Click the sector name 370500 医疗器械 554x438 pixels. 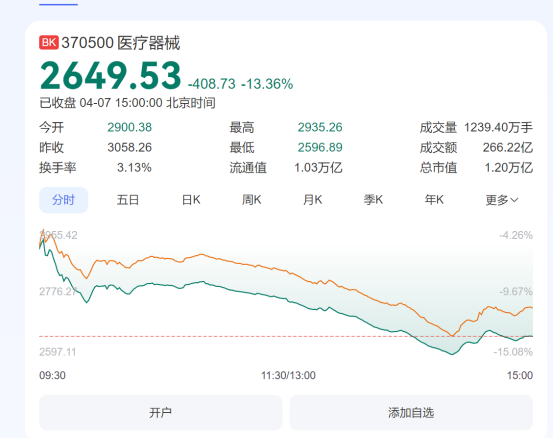click(x=121, y=43)
